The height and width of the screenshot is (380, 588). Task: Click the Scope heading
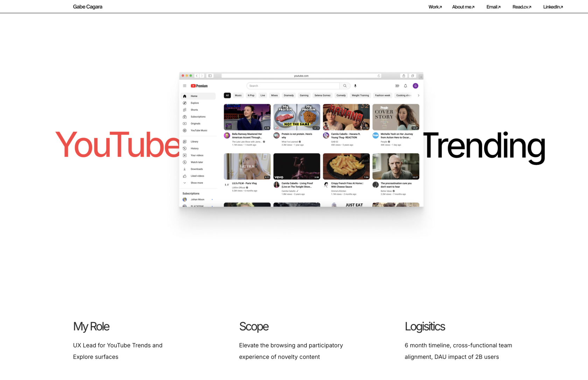click(x=254, y=327)
